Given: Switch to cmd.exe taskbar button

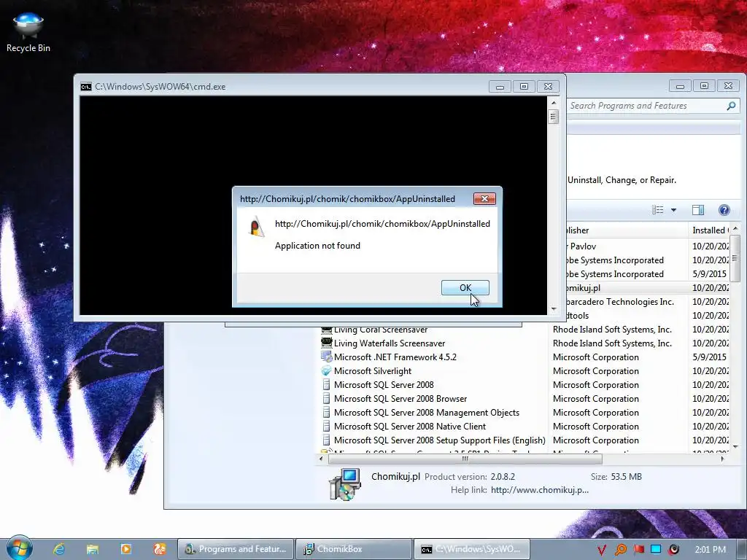Looking at the screenshot, I should 472,549.
